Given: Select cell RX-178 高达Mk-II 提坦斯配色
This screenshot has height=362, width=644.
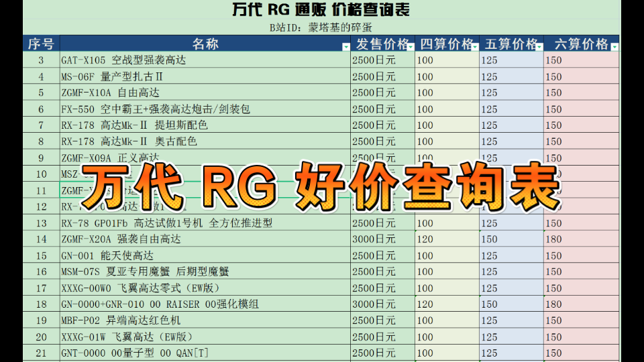Looking at the screenshot, I should [x=205, y=125].
